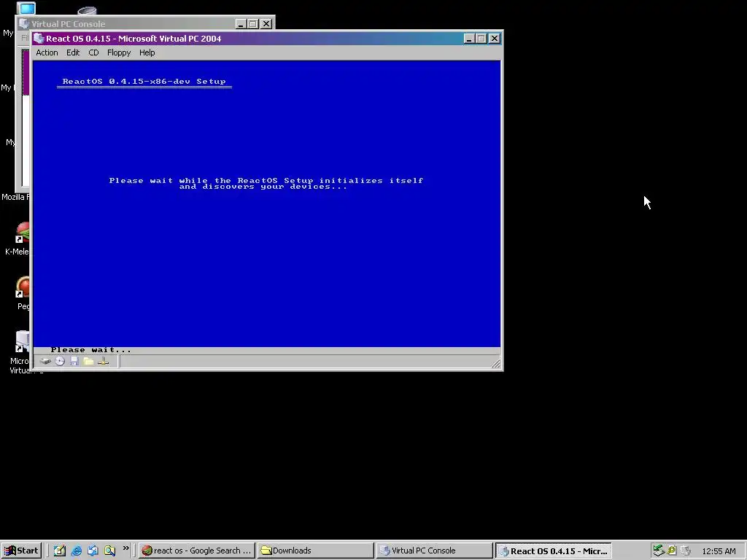The width and height of the screenshot is (747, 560).
Task: Switch to Downloads folder taskbar button
Action: [315, 551]
